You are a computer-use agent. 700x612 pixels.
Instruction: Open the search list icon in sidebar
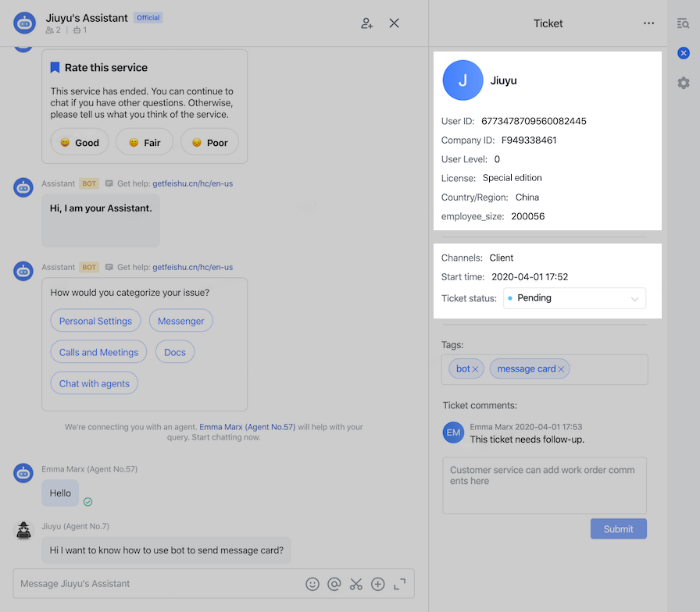[x=684, y=23]
